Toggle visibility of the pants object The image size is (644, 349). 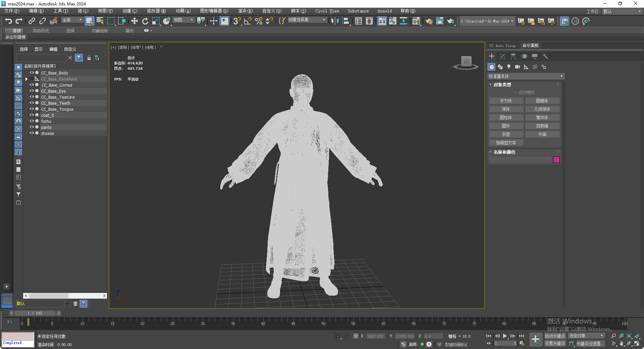pos(31,127)
